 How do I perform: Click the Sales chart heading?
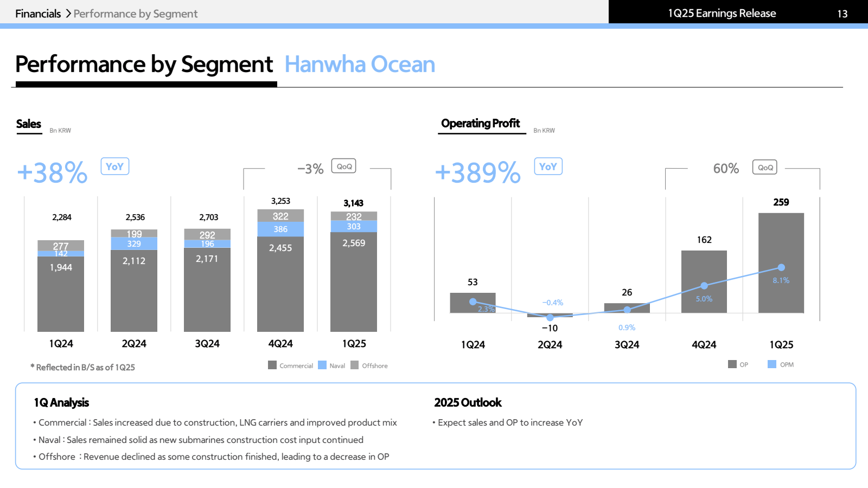point(29,124)
